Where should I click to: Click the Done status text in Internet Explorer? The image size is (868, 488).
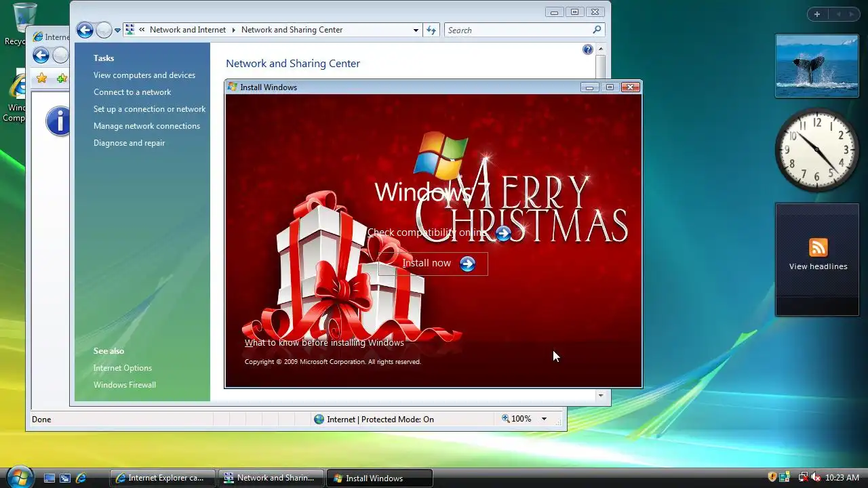coord(41,420)
